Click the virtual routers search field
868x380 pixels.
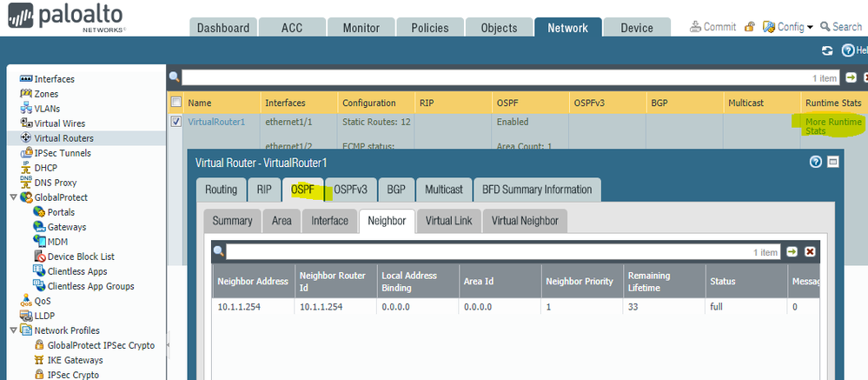point(510,78)
